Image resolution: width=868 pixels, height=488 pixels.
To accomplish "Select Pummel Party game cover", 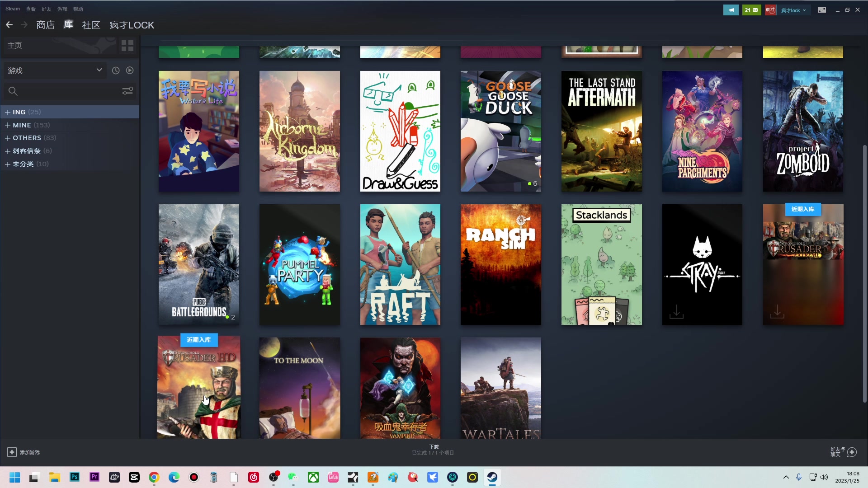I will click(x=300, y=264).
